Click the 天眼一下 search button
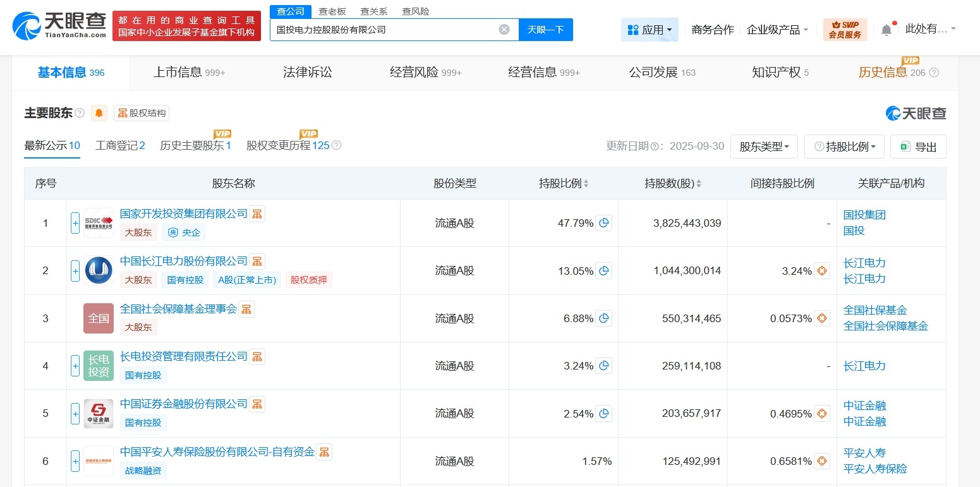980x487 pixels. (545, 30)
